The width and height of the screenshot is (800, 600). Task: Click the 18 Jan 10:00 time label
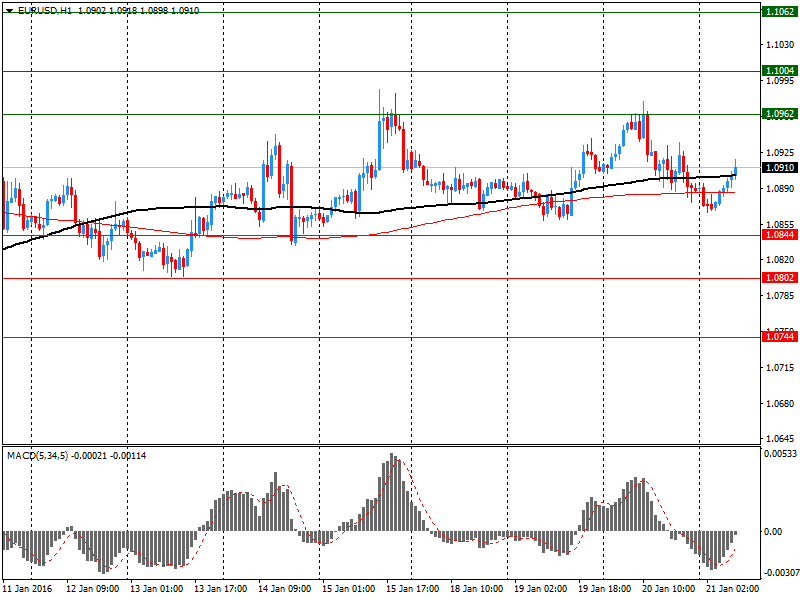click(x=477, y=588)
